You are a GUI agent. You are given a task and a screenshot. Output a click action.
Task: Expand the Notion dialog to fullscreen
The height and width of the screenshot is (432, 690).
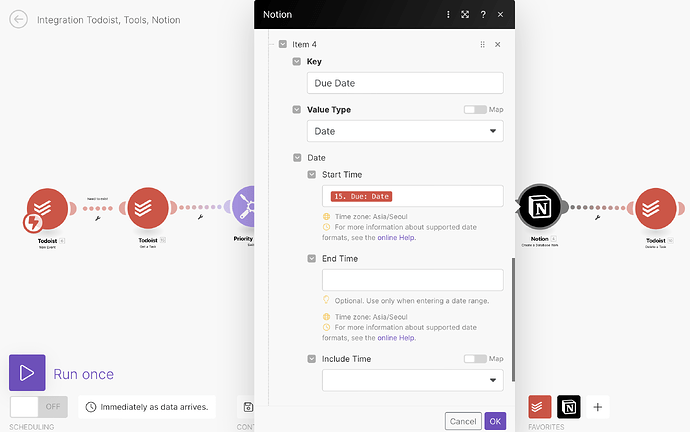pyautogui.click(x=465, y=15)
